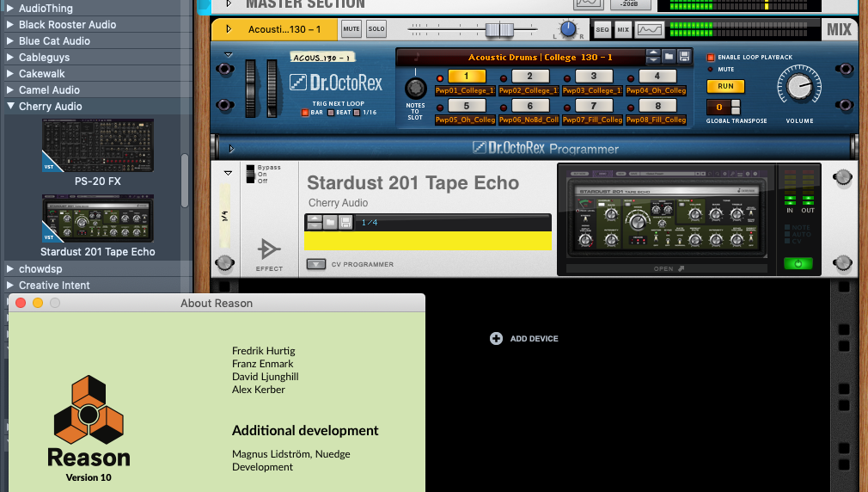The image size is (868, 492).
Task: Turn the mix channel pan knob
Action: pos(568,29)
